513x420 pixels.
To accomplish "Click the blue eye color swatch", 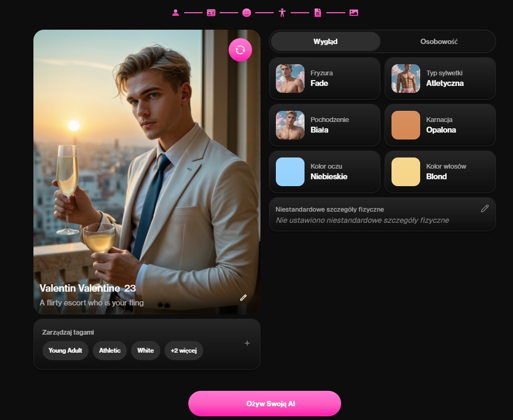I will click(x=290, y=172).
